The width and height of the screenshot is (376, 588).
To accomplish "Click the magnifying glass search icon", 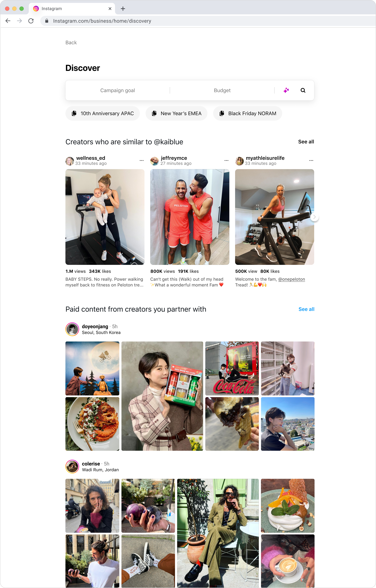I will (x=303, y=90).
